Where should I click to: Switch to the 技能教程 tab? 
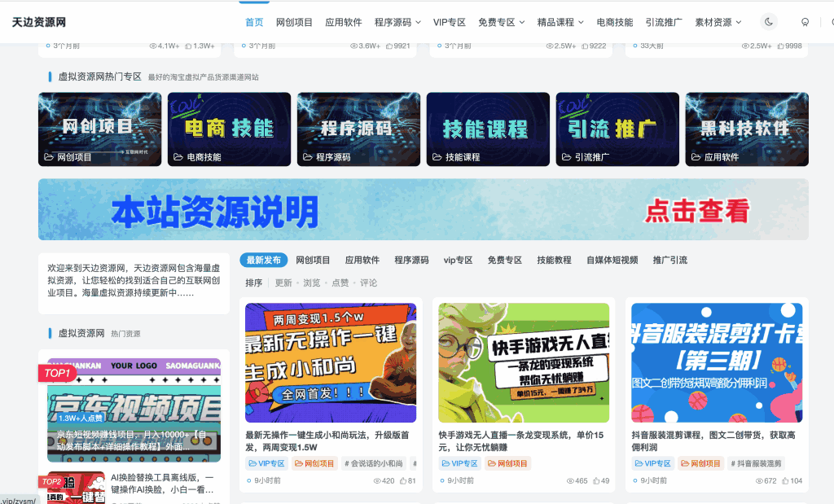554,261
